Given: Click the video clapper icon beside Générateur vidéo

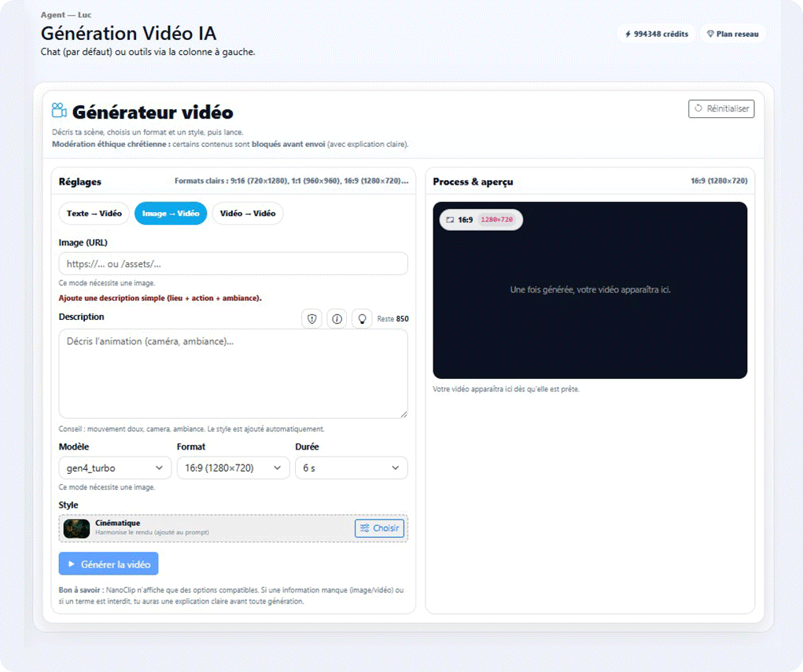Looking at the screenshot, I should 57,111.
